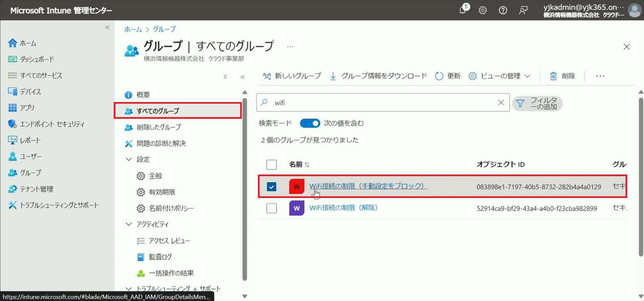Uncheck the WiFi接続の制限(手動設定をブロック) checkbox
The image size is (644, 301).
(x=271, y=187)
